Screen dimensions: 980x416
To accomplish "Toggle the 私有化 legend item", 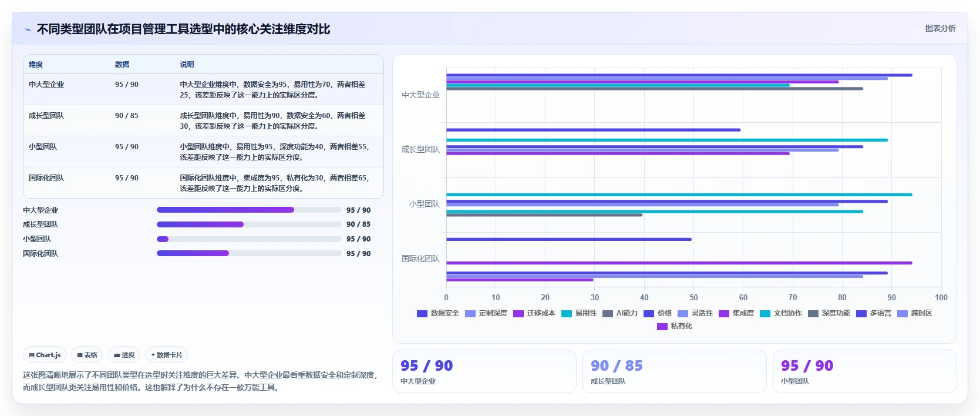I will tap(675, 326).
